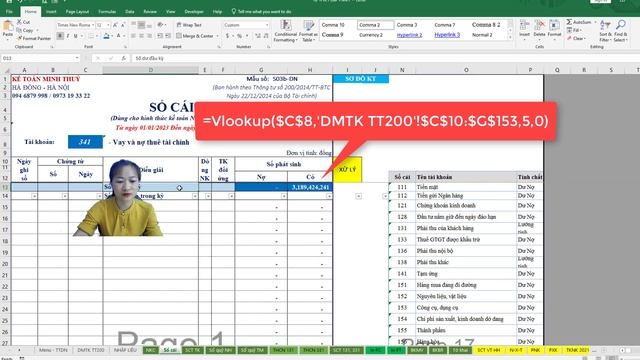
Task: Open Sort & Filter
Action: (605, 31)
